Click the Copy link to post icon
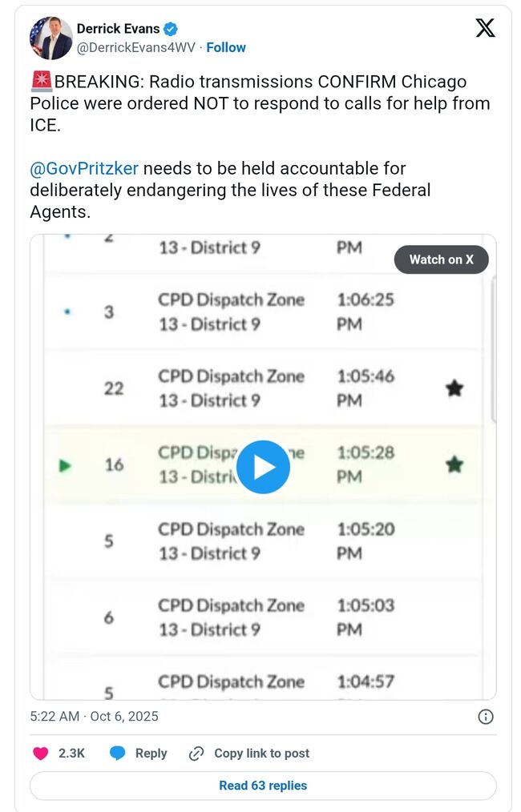 pos(196,754)
